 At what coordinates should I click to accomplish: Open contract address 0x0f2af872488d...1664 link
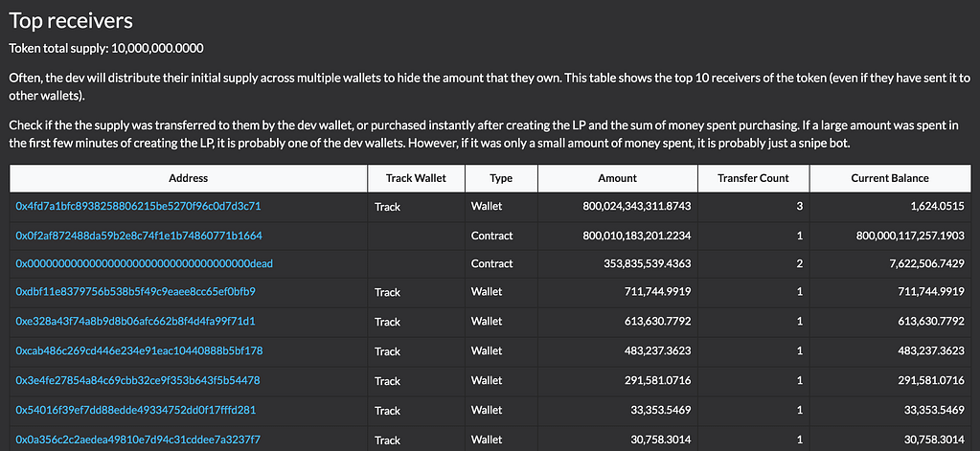139,236
